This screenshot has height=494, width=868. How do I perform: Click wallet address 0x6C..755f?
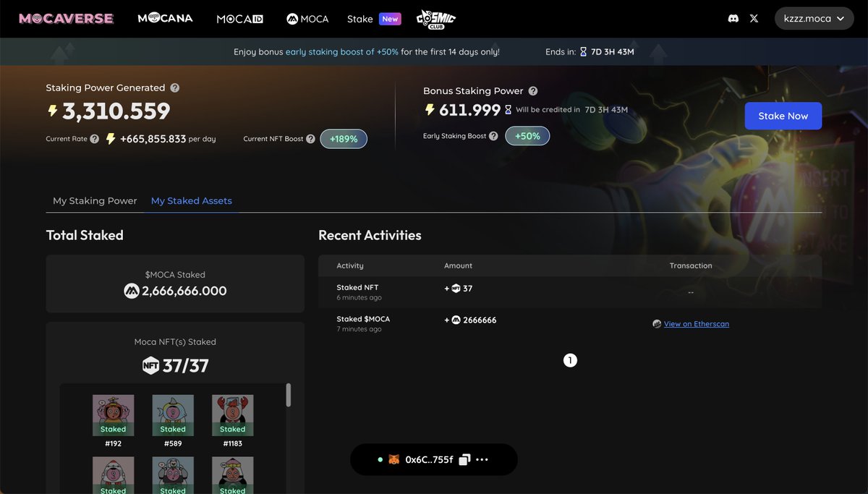click(429, 459)
